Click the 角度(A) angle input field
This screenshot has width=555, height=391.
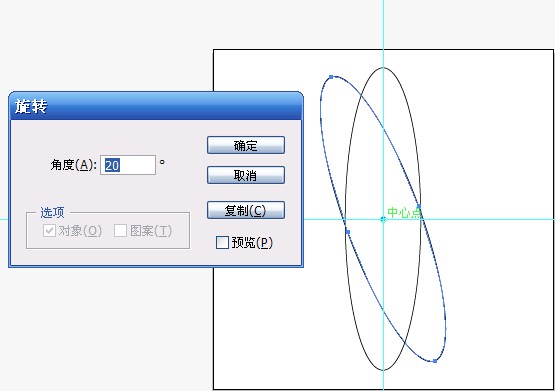coord(128,165)
